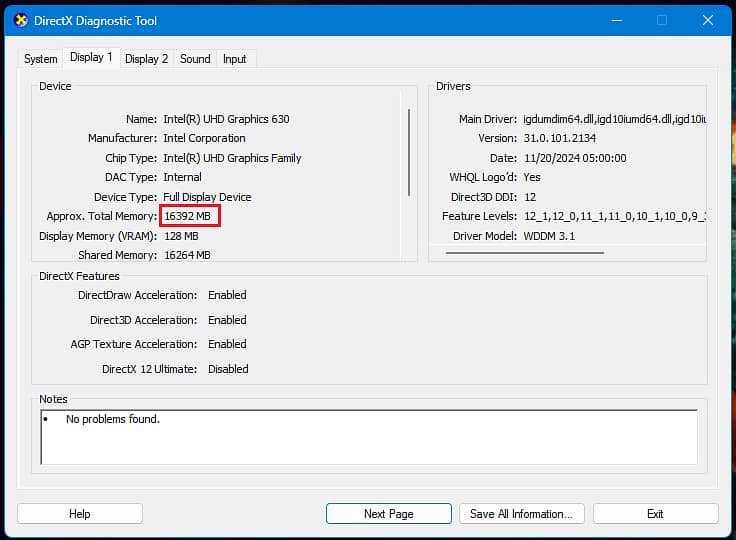The width and height of the screenshot is (736, 540).
Task: Click the No problems found note
Action: tap(113, 419)
